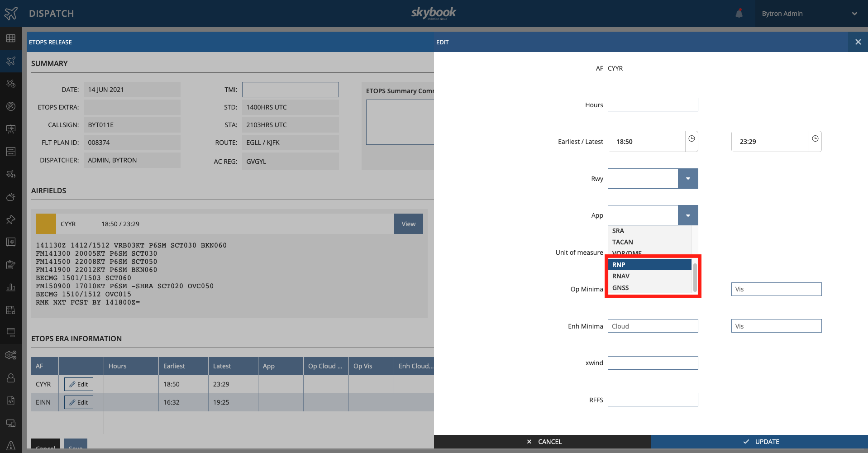Focus the Earliest time field
The image size is (868, 453).
[646, 142]
